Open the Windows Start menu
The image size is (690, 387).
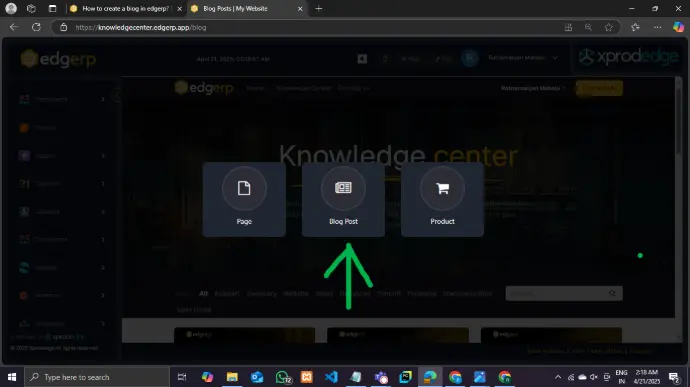pyautogui.click(x=12, y=377)
